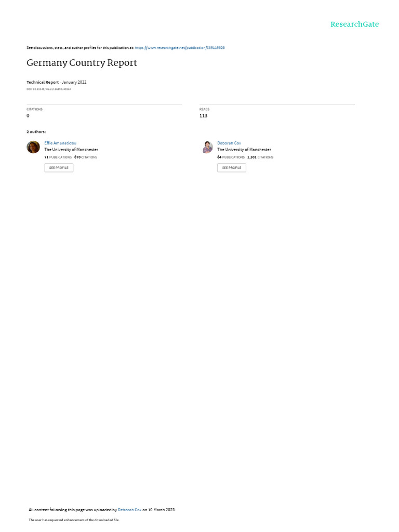Click the Effie Amanatidou author name
The width and height of the screenshot is (399, 532).
(60, 143)
